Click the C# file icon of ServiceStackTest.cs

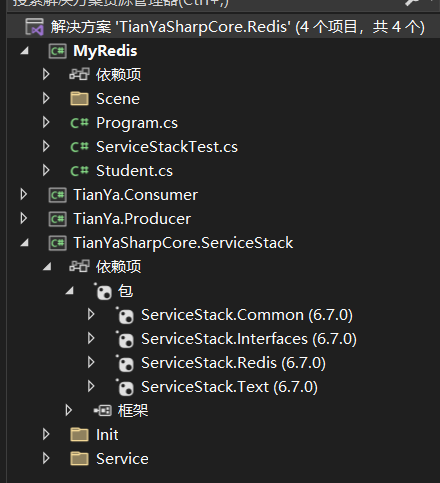click(79, 147)
